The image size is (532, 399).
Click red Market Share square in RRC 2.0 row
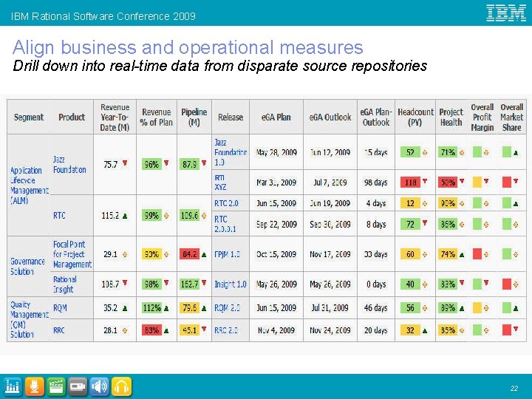coord(507,330)
